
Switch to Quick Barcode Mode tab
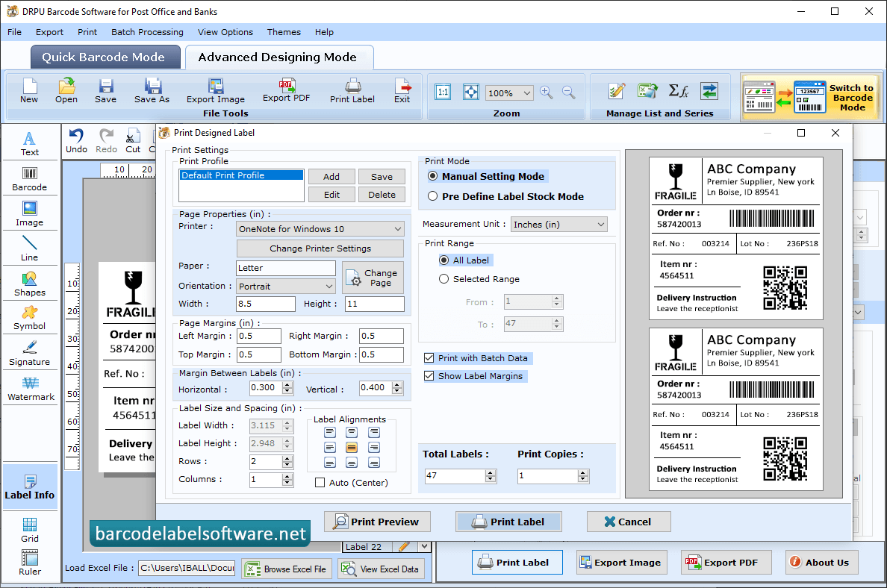pyautogui.click(x=105, y=57)
